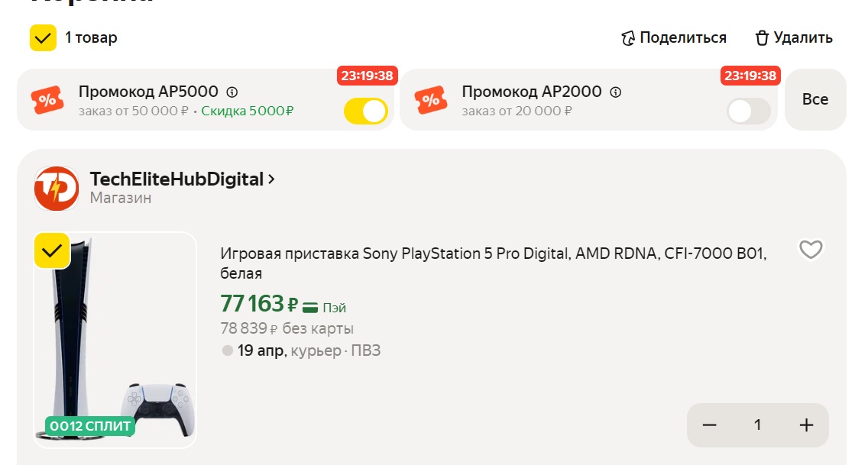The width and height of the screenshot is (868, 465).
Task: Uncheck the select-all '1 товар' checkbox
Action: point(44,37)
